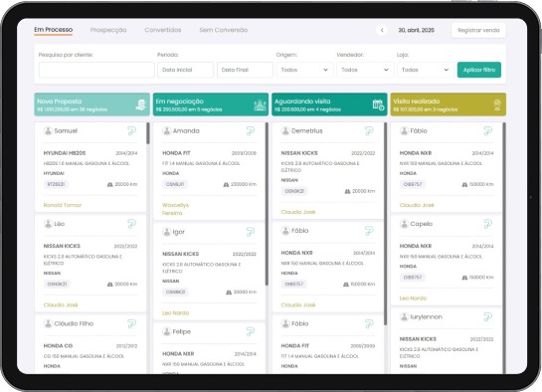Screen dimensions: 542x392
Task: Click the document icon in Nova Proposta header
Action: click(x=140, y=104)
